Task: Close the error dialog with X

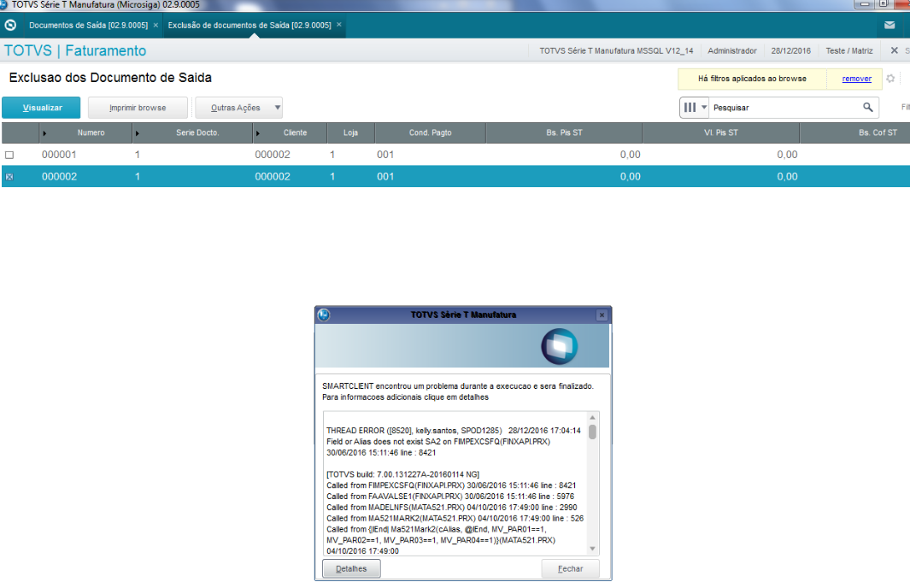Action: [602, 315]
